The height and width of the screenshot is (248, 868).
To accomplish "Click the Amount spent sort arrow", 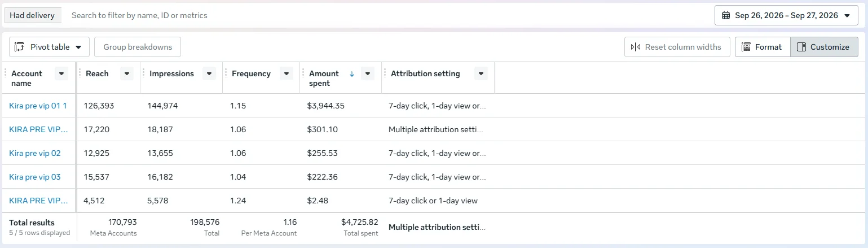I will [x=352, y=73].
